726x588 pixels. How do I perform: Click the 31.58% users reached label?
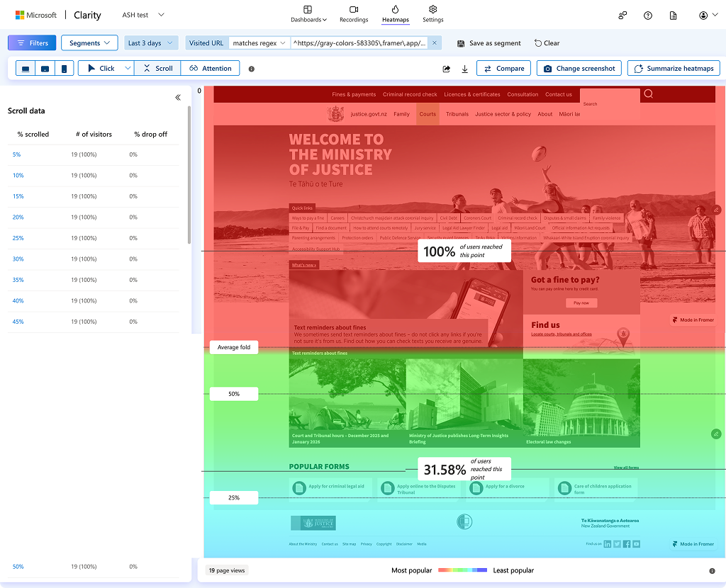coord(464,469)
